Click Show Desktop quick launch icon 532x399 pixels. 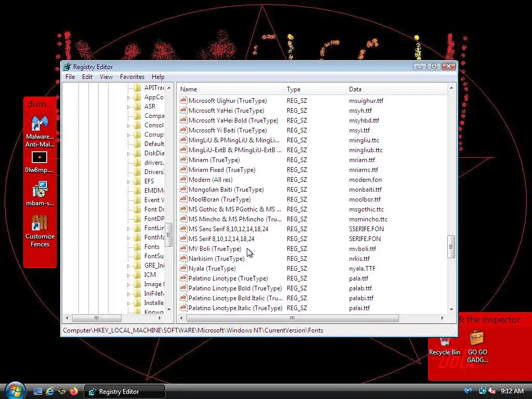point(37,391)
